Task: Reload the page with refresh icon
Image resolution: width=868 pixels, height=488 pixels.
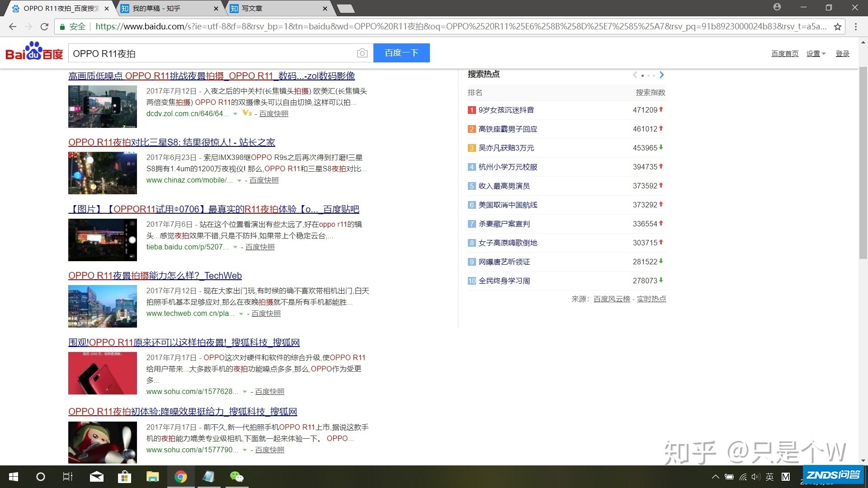Action: [44, 27]
